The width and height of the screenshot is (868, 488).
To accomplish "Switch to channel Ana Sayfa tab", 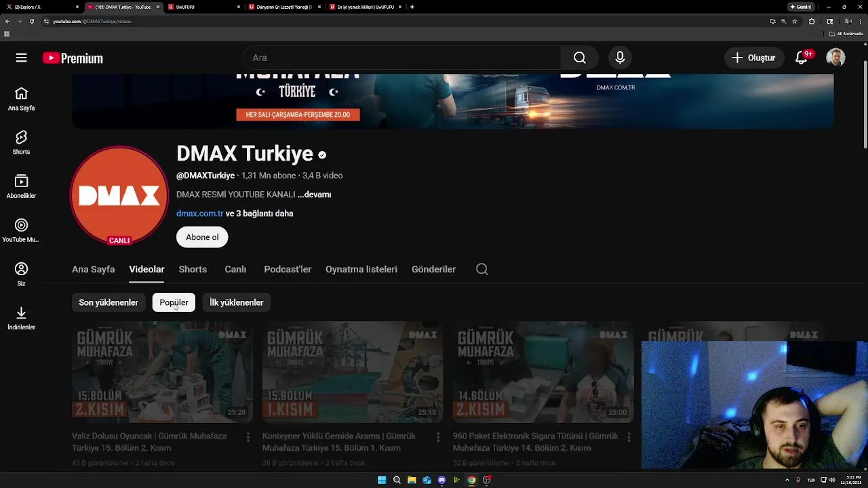I will coord(94,269).
